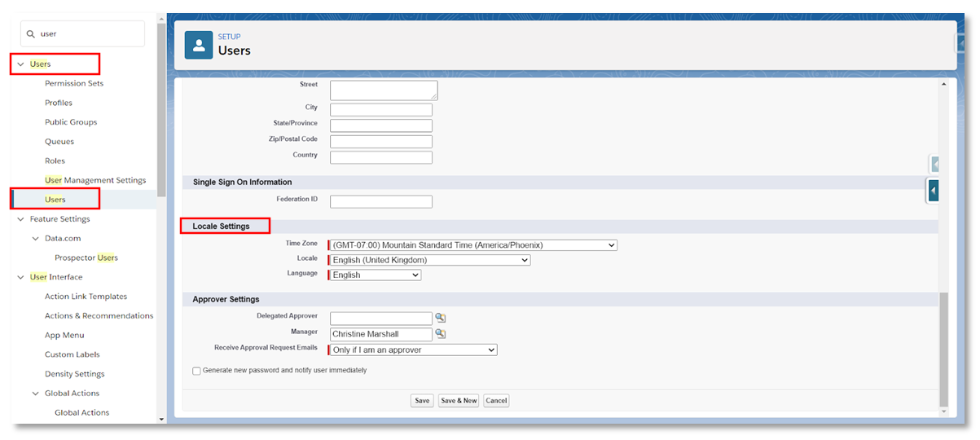The height and width of the screenshot is (440, 980).
Task: Click the dark blue side panel arrow tab
Action: [x=934, y=191]
